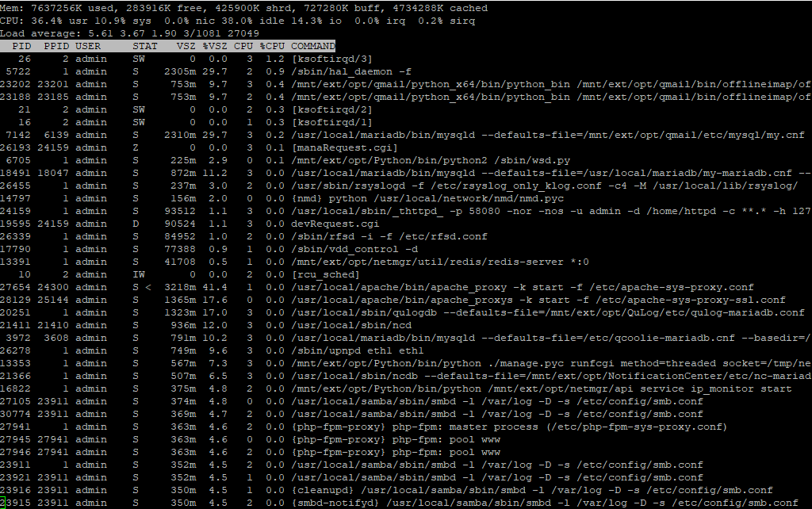Select the {smbd-notifyd} smbd command
The height and width of the screenshot is (509, 812).
(545, 503)
